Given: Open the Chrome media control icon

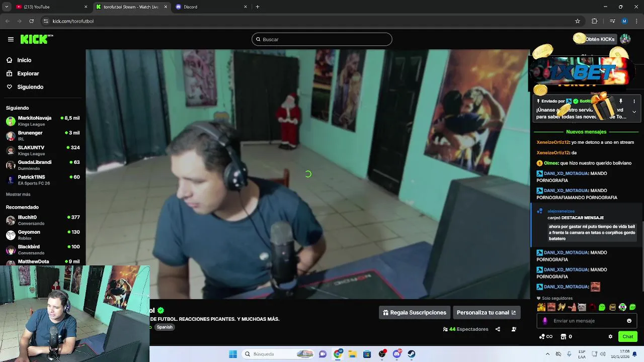Looking at the screenshot, I should (612, 21).
